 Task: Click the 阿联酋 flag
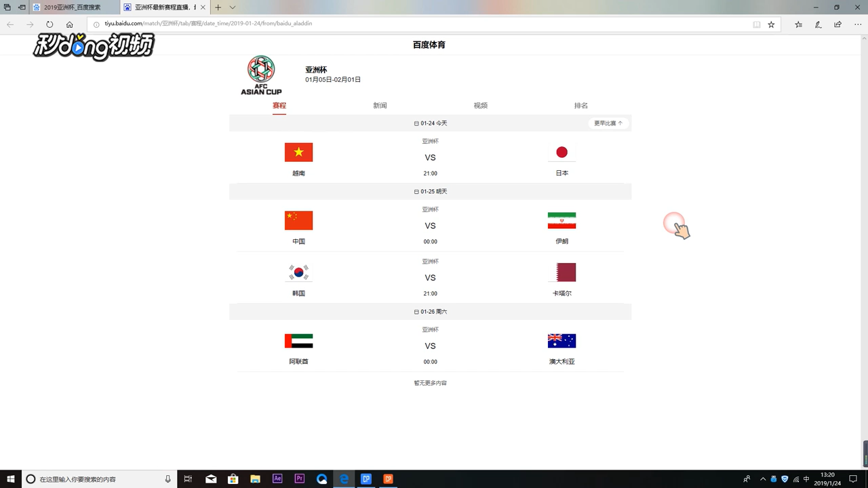coord(298,341)
